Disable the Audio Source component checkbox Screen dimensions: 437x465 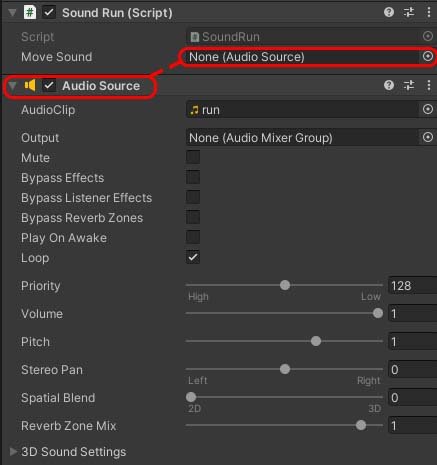[49, 86]
